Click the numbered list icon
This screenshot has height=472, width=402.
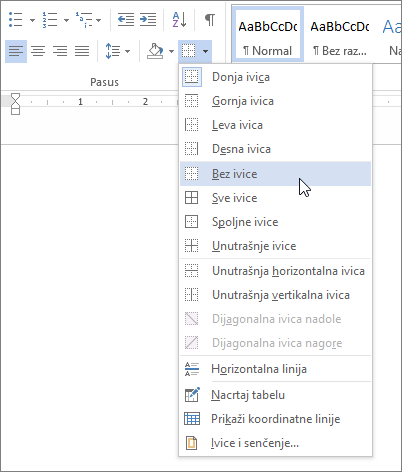click(50, 20)
